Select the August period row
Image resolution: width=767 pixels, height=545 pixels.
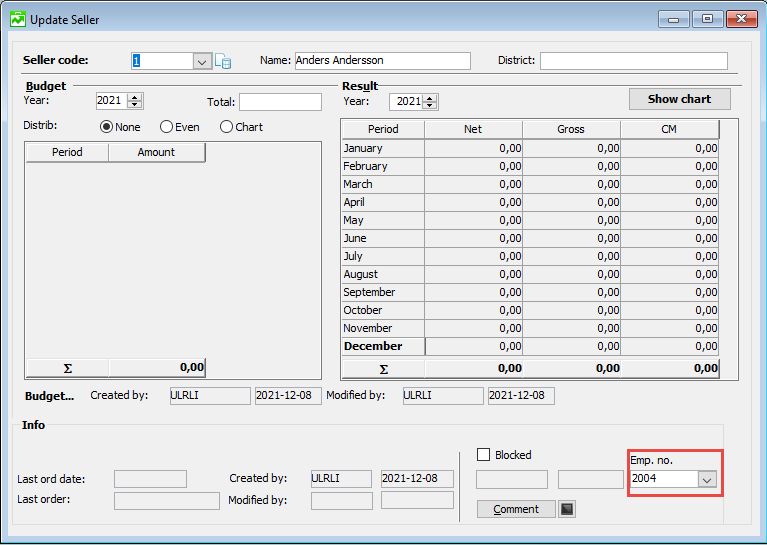[x=530, y=274]
